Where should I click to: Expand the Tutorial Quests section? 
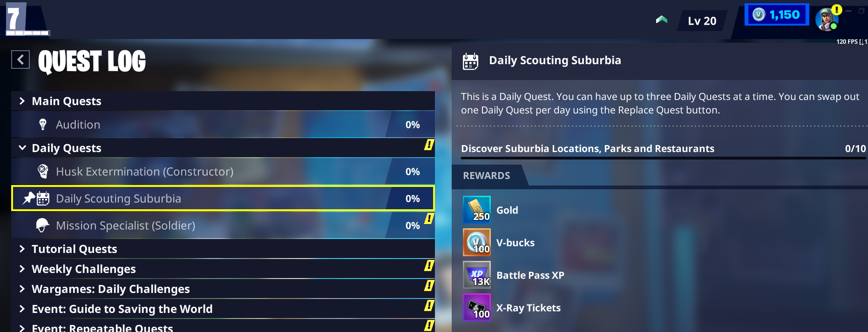pos(22,249)
